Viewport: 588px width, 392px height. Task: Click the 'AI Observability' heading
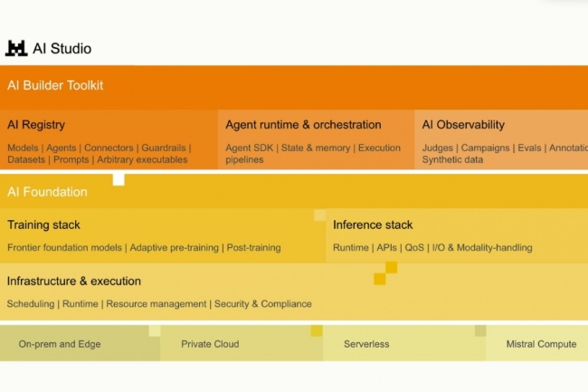(x=463, y=125)
